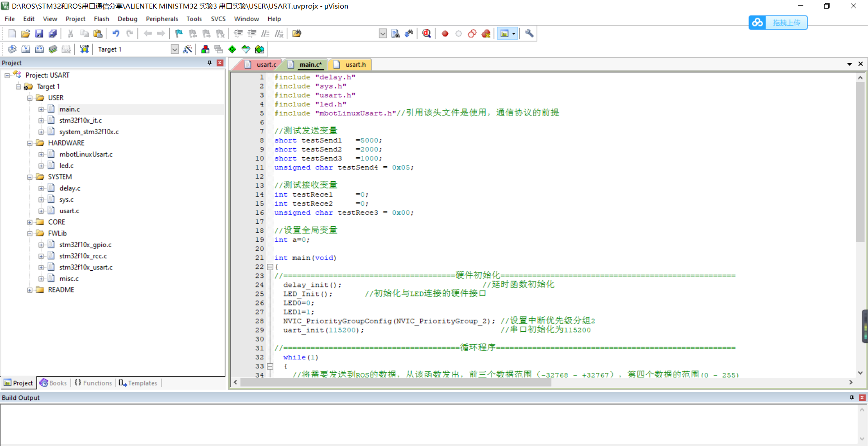The height and width of the screenshot is (446, 868).
Task: Build the current target
Action: pyautogui.click(x=26, y=49)
